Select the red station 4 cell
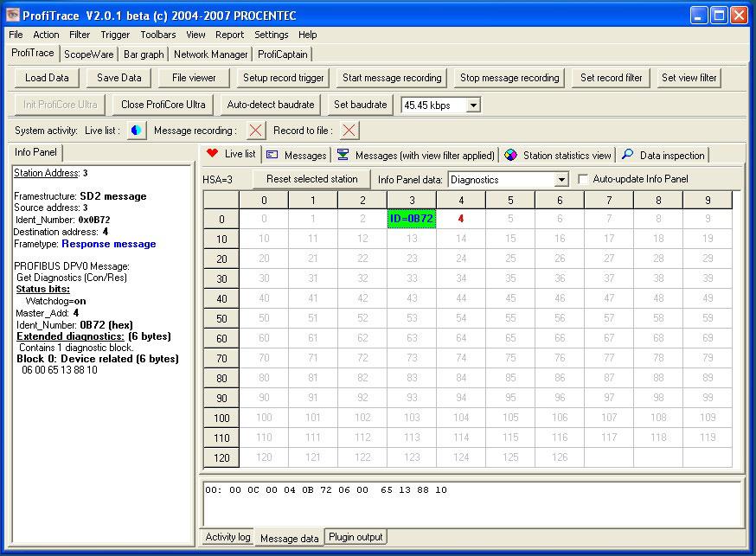756x556 pixels. click(x=461, y=219)
